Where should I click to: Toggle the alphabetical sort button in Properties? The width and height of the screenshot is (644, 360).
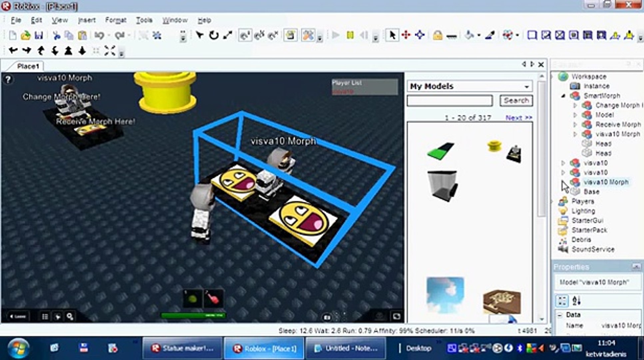576,301
